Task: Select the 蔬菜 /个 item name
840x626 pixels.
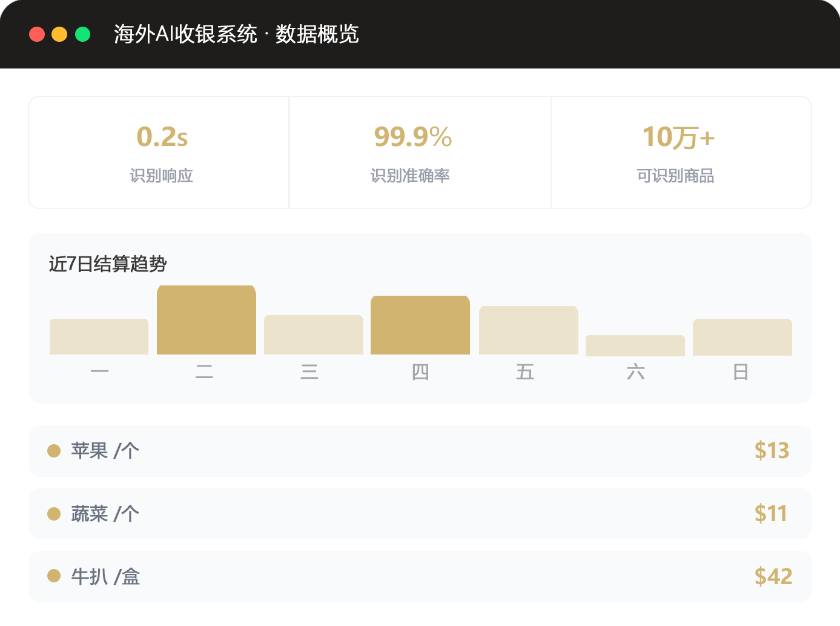Action: click(105, 514)
